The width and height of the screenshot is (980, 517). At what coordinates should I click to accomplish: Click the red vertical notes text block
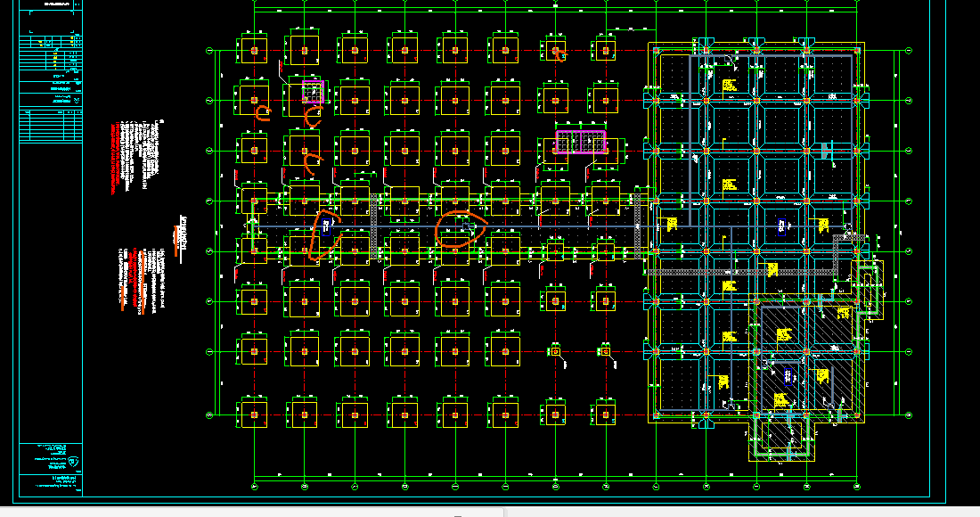(x=114, y=158)
